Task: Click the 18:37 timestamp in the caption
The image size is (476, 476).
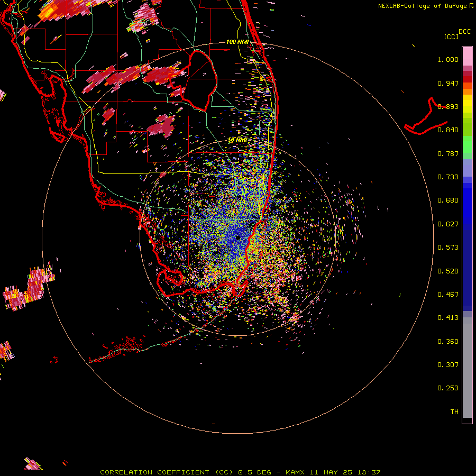Action: coord(369,472)
